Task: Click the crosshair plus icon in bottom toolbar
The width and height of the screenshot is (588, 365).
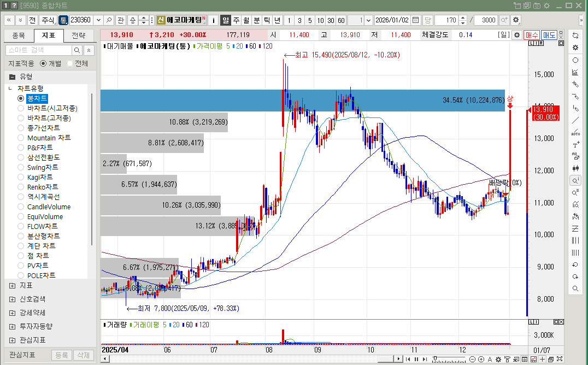Action: pyautogui.click(x=542, y=360)
